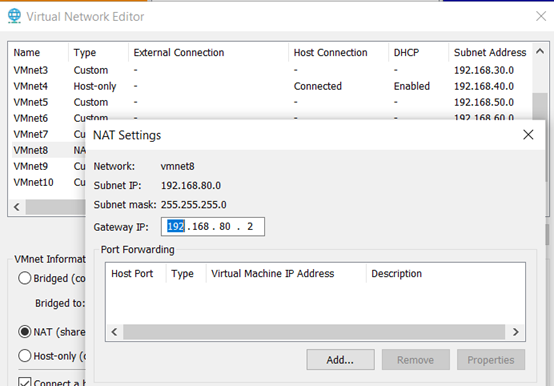
Task: Click the port forwarding horizontal scrollbar track
Action: click(x=314, y=332)
